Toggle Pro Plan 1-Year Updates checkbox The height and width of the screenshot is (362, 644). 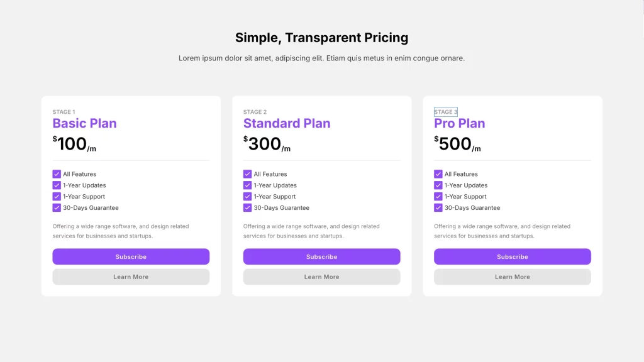click(x=438, y=185)
